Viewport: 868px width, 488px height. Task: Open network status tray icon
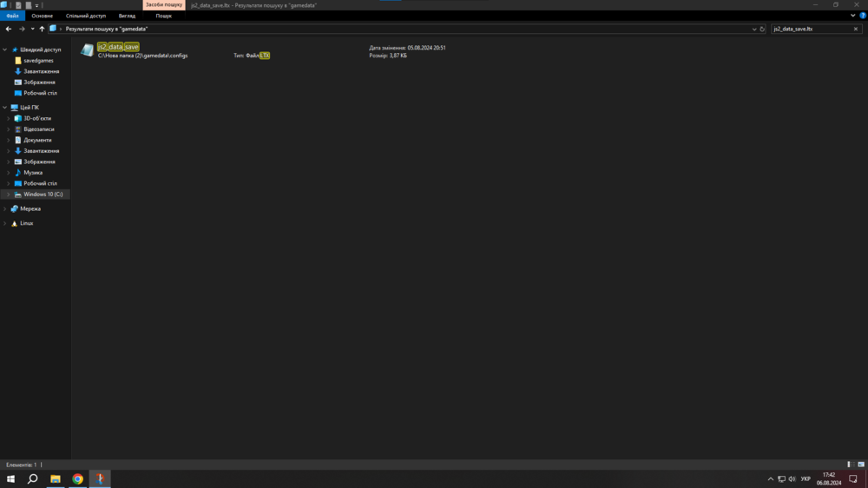pos(781,479)
